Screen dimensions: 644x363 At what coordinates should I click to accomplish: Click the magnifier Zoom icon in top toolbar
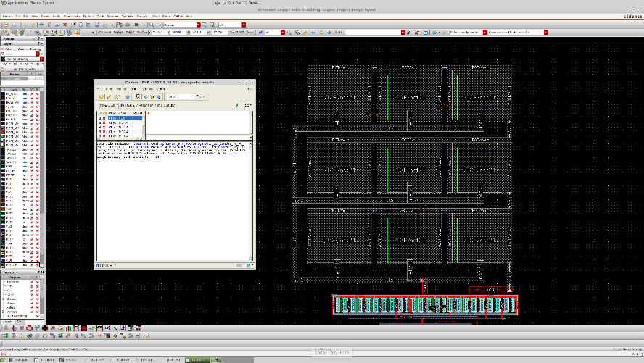click(152, 25)
